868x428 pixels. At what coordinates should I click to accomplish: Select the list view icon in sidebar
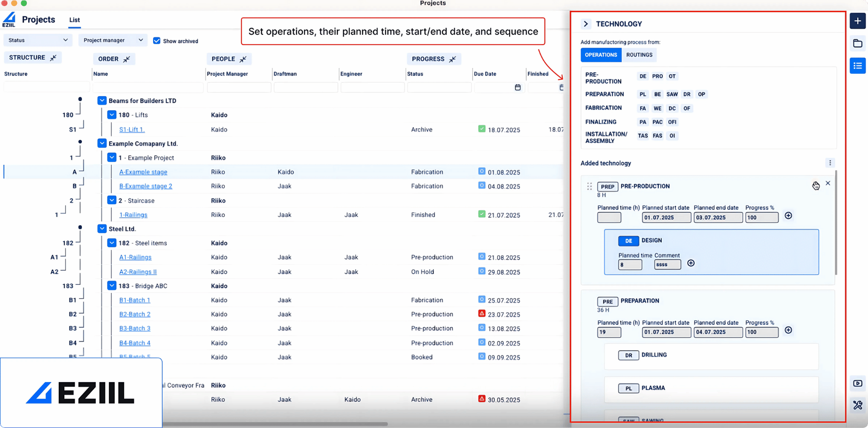click(858, 66)
